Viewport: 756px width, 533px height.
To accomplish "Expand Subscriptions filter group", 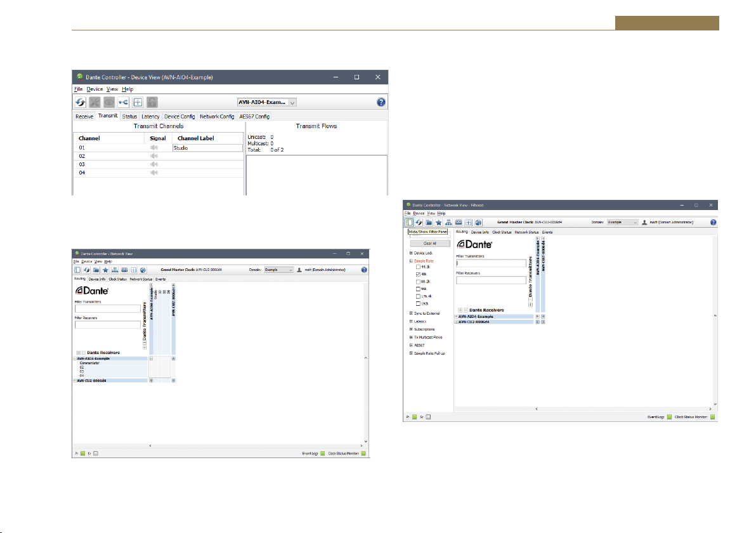I will point(411,329).
